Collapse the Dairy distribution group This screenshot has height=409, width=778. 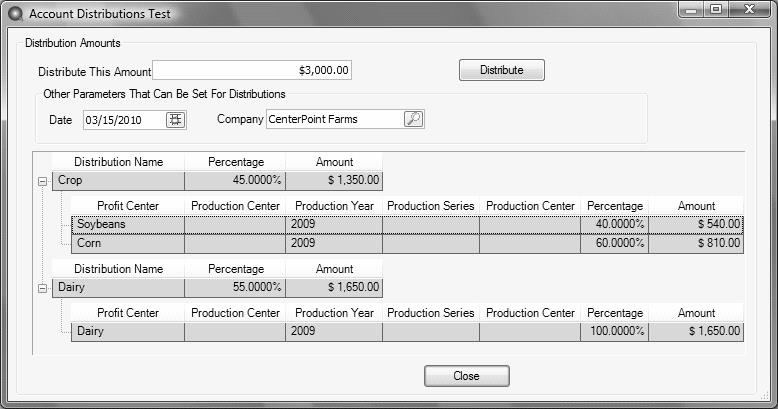point(43,288)
